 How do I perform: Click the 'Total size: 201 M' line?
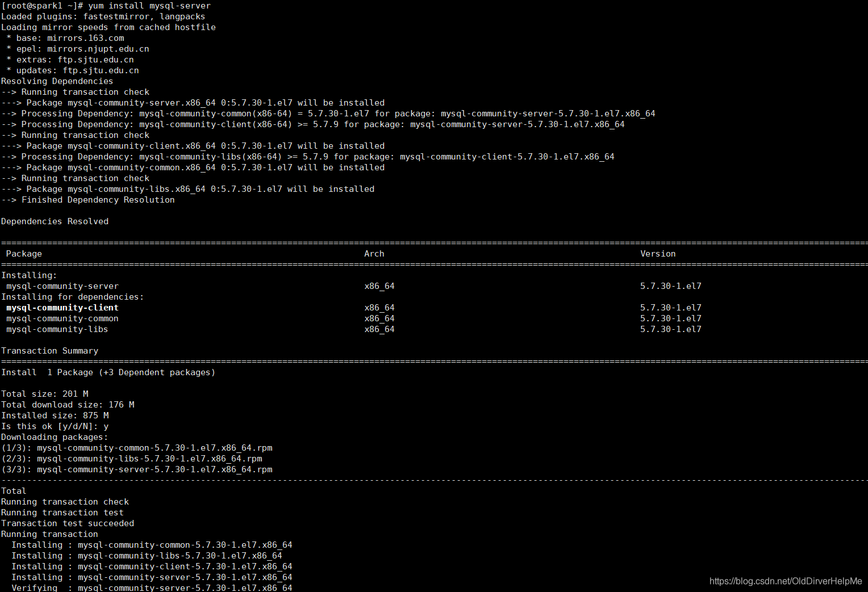(45, 394)
